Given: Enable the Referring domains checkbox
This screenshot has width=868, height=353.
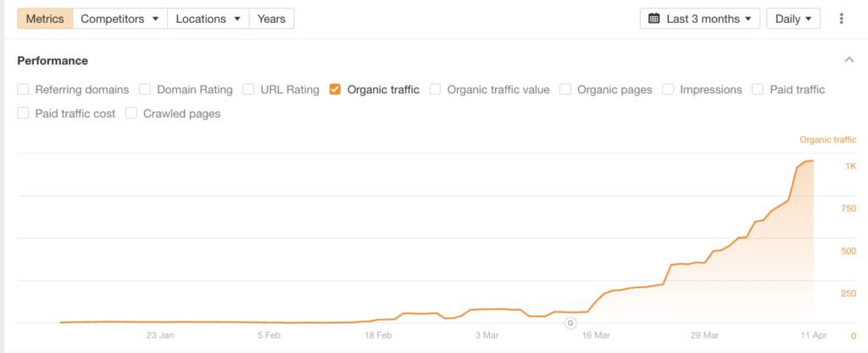Looking at the screenshot, I should coord(23,89).
